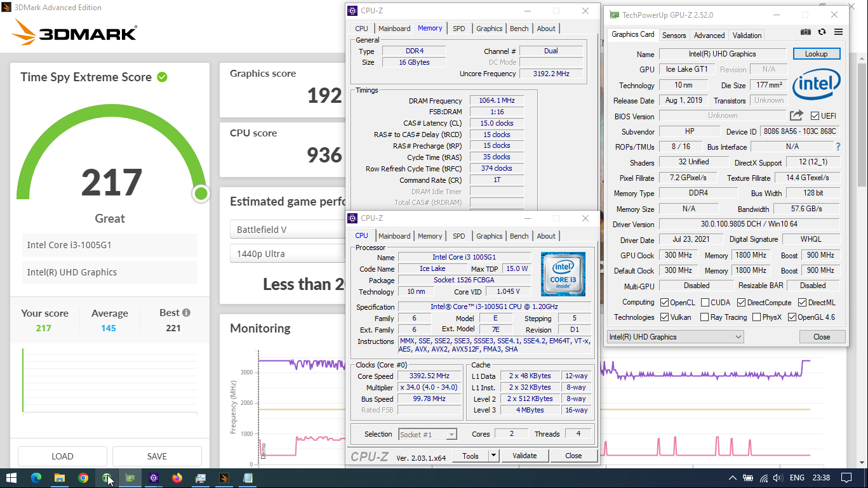This screenshot has width=868, height=488.
Task: Click the Intel logo in GPU-Z
Action: [817, 85]
